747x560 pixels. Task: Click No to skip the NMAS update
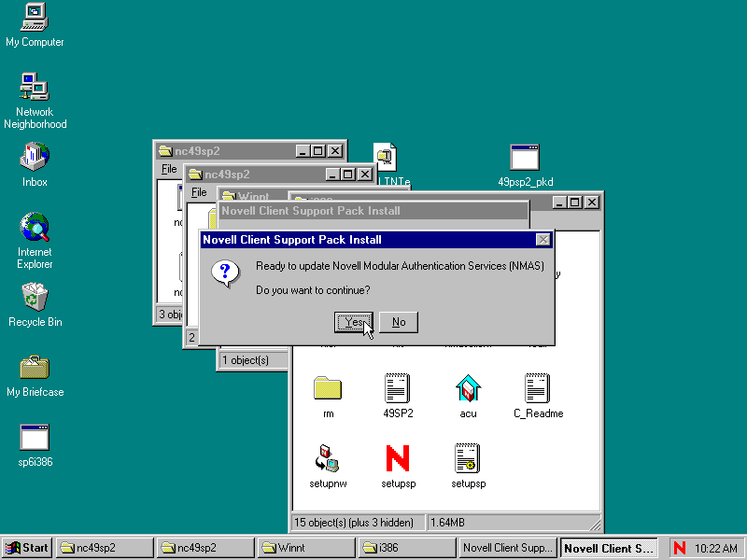(399, 322)
